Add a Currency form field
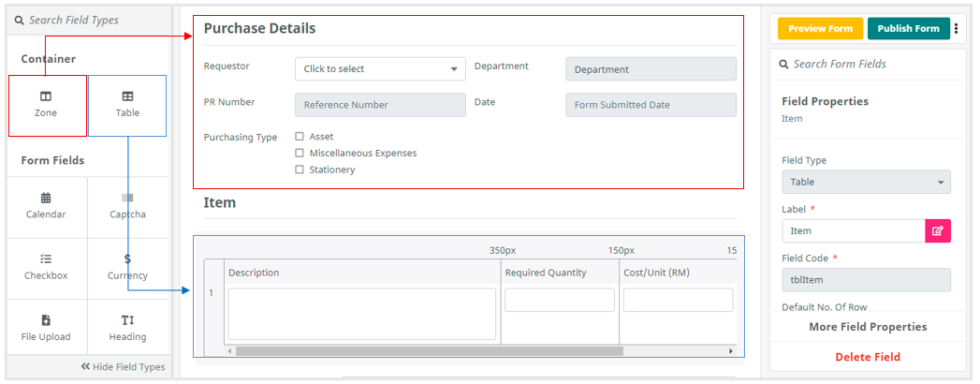Screen dimensions: 980x384 (x=128, y=268)
